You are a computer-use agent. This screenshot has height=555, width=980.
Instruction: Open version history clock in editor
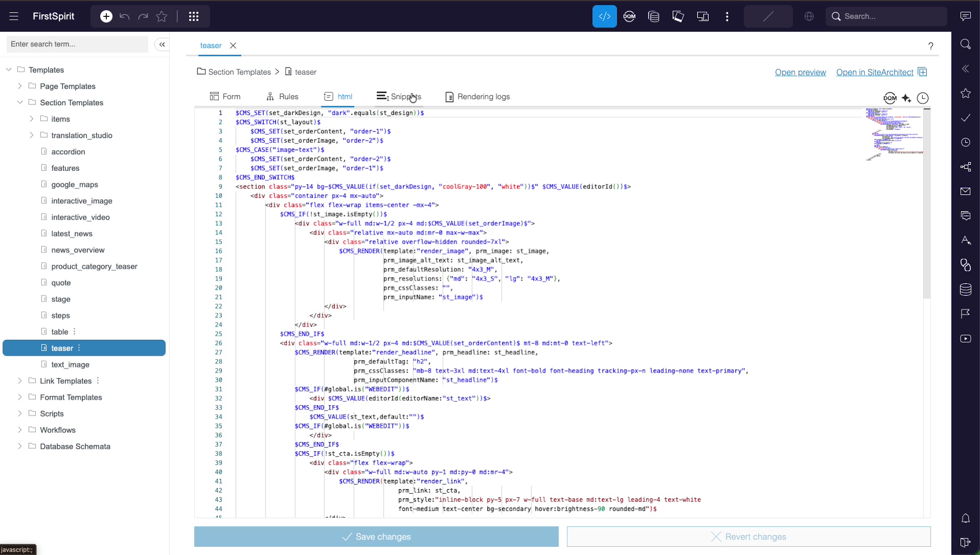923,98
